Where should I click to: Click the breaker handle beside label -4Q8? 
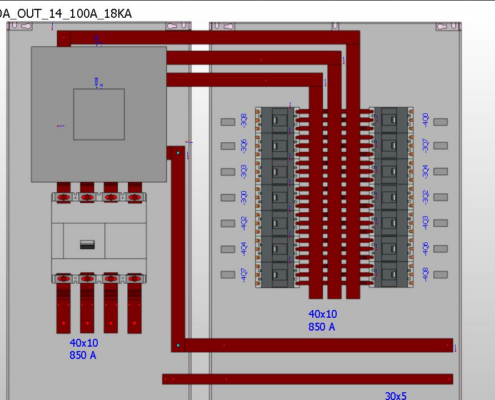pos(393,275)
